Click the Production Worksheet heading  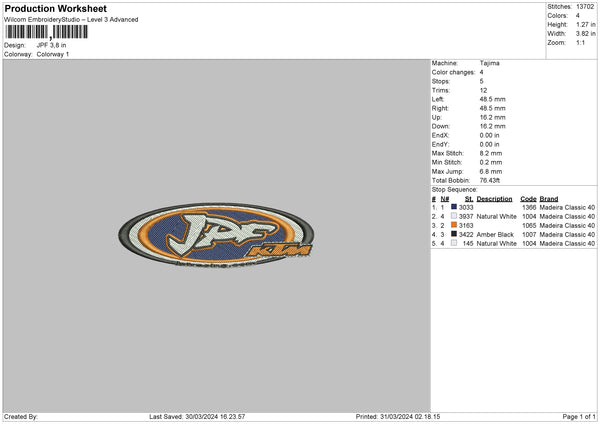click(x=55, y=8)
